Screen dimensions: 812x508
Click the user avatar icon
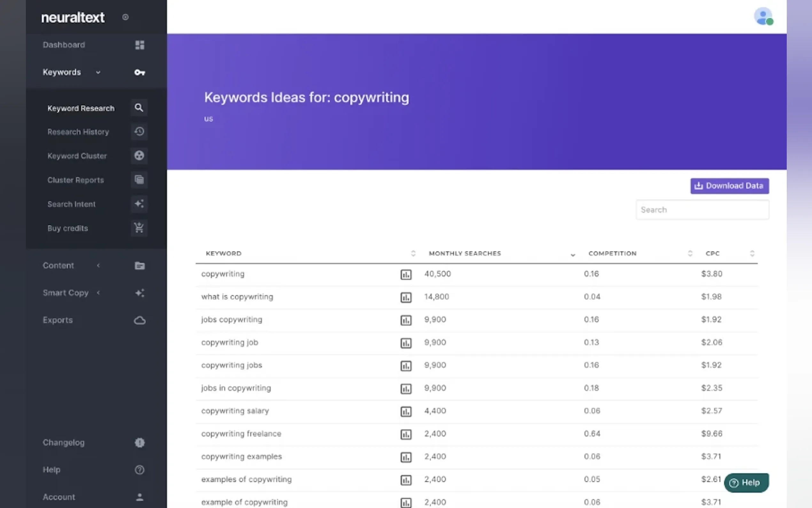click(x=763, y=16)
